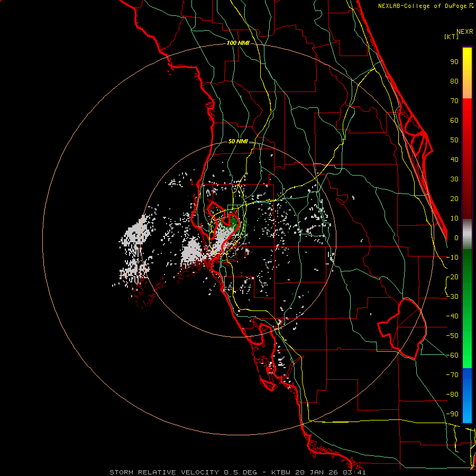Pick the -10 value on velocity scale
This screenshot has width=476, height=476.
[x=452, y=258]
